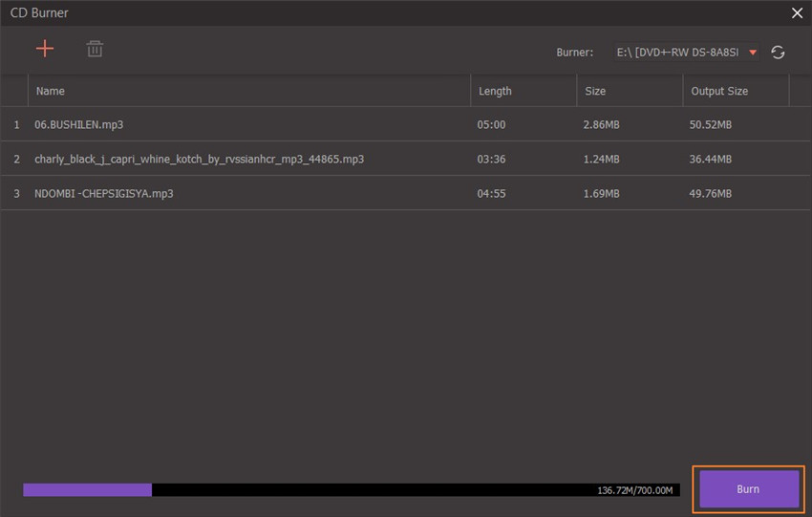Click the Size column header

[594, 91]
